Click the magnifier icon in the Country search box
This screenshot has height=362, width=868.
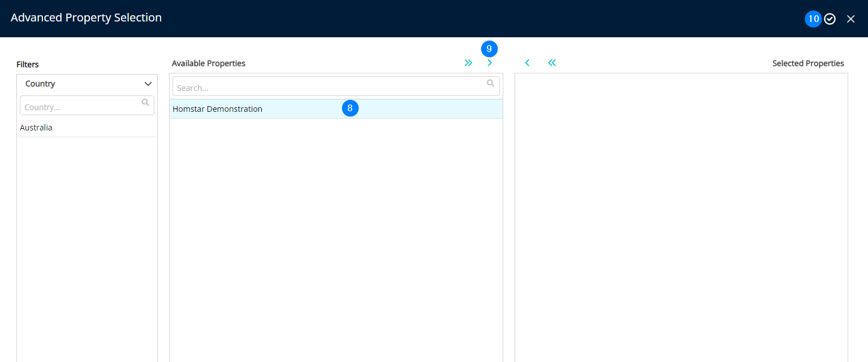point(145,103)
